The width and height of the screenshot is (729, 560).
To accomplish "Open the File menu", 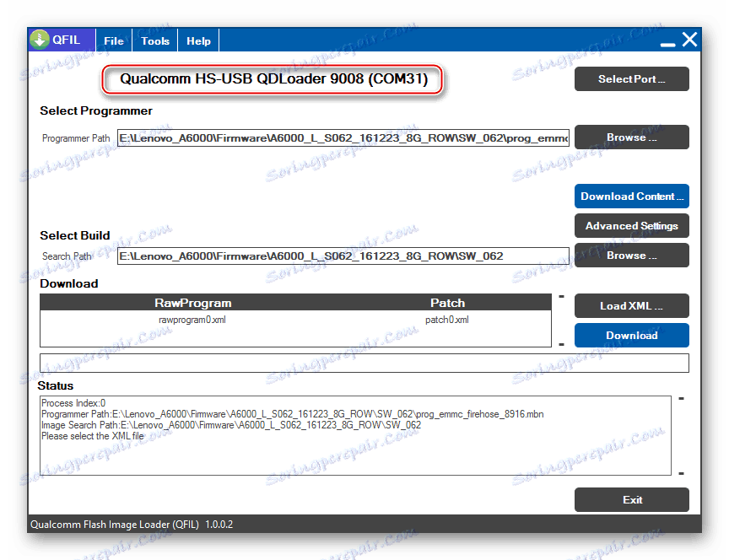I will click(x=114, y=40).
